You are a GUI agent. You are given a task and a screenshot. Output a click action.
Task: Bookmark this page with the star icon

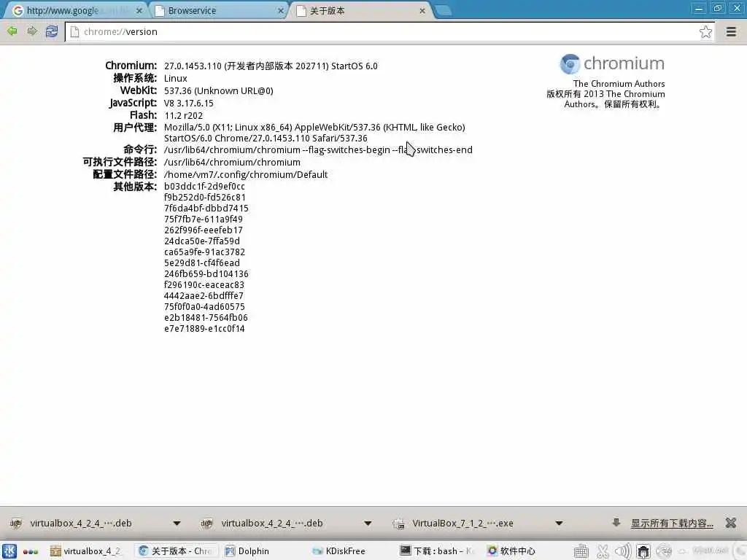[705, 32]
